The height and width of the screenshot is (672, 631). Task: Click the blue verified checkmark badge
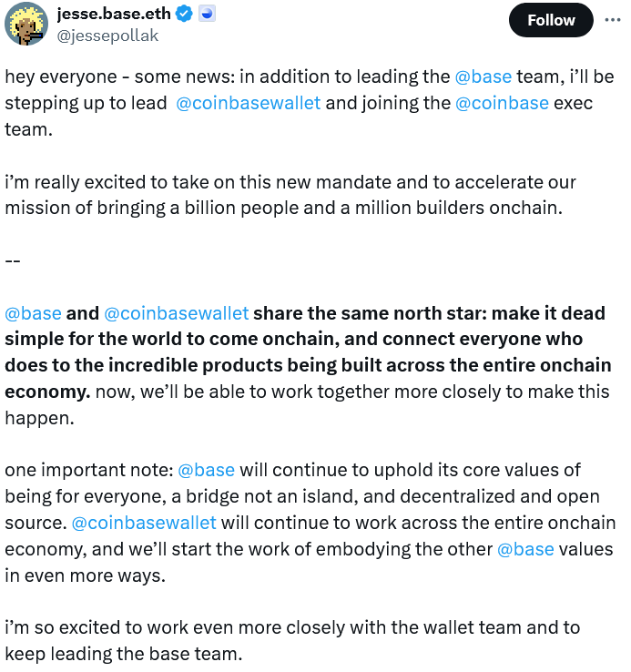[x=185, y=15]
